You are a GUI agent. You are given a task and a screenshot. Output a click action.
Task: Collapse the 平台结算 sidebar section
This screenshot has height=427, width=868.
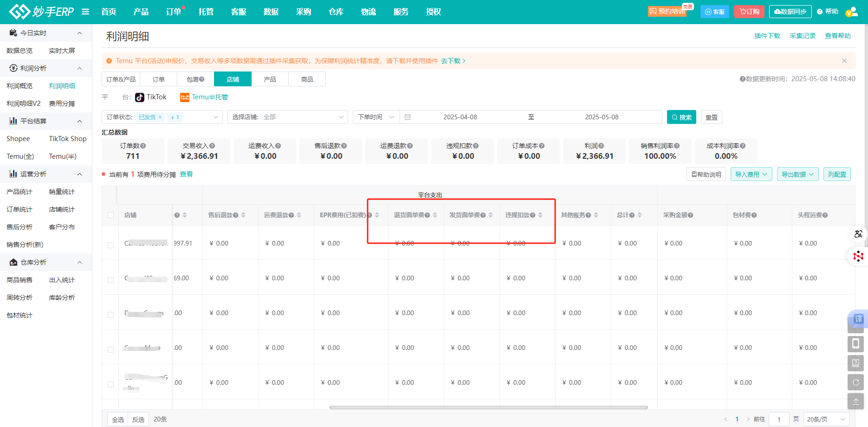click(79, 121)
